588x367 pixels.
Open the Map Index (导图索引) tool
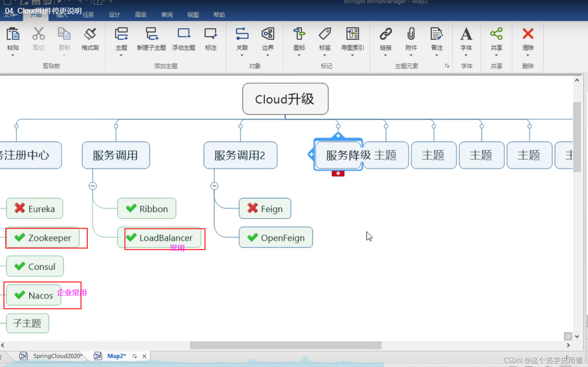[353, 34]
